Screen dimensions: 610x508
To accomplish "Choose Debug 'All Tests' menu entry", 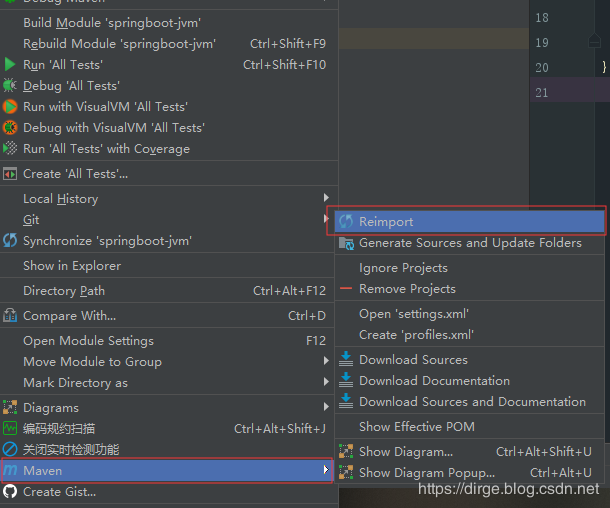I will (x=169, y=86).
